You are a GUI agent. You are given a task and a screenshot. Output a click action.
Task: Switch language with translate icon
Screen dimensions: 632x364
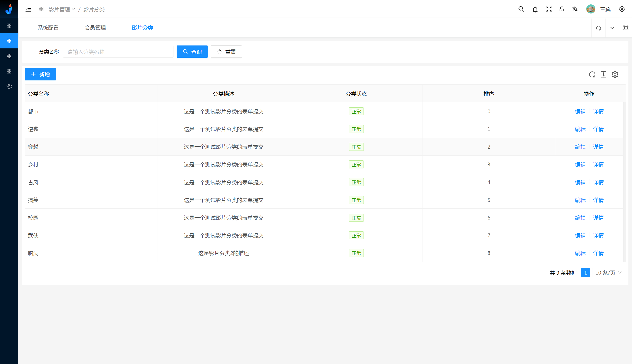575,9
